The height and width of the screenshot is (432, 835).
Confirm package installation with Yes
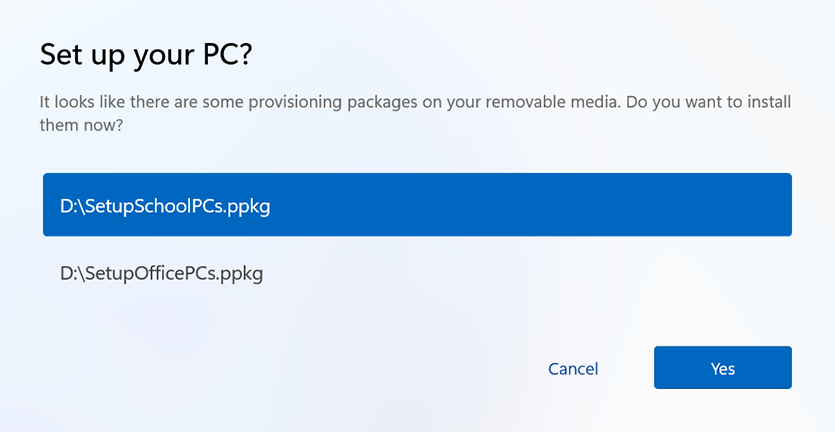point(722,368)
